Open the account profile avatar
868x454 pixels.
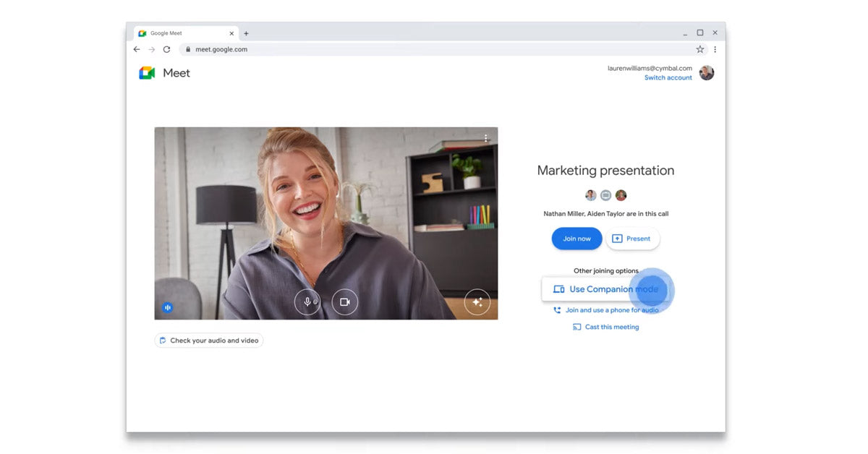(707, 73)
